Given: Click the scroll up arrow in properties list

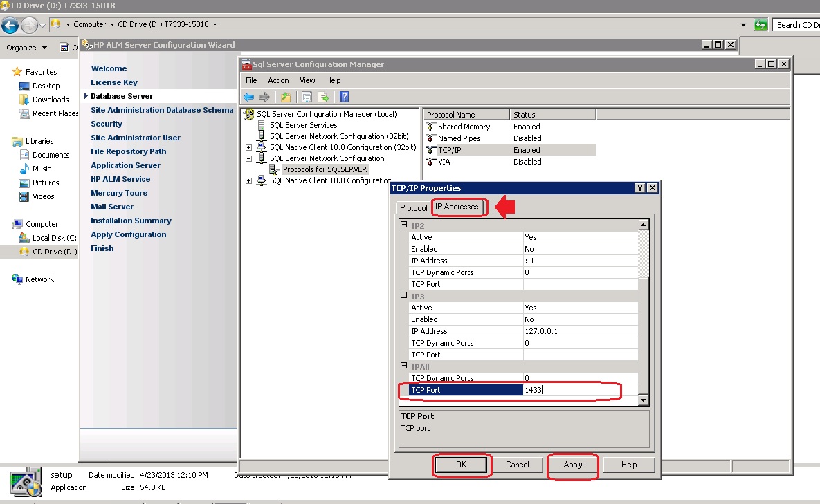Looking at the screenshot, I should click(x=644, y=225).
